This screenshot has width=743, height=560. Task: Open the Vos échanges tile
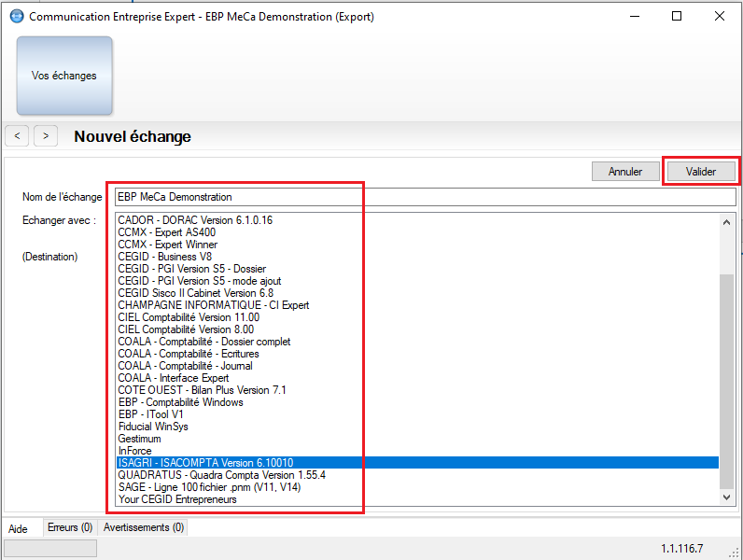pyautogui.click(x=64, y=76)
